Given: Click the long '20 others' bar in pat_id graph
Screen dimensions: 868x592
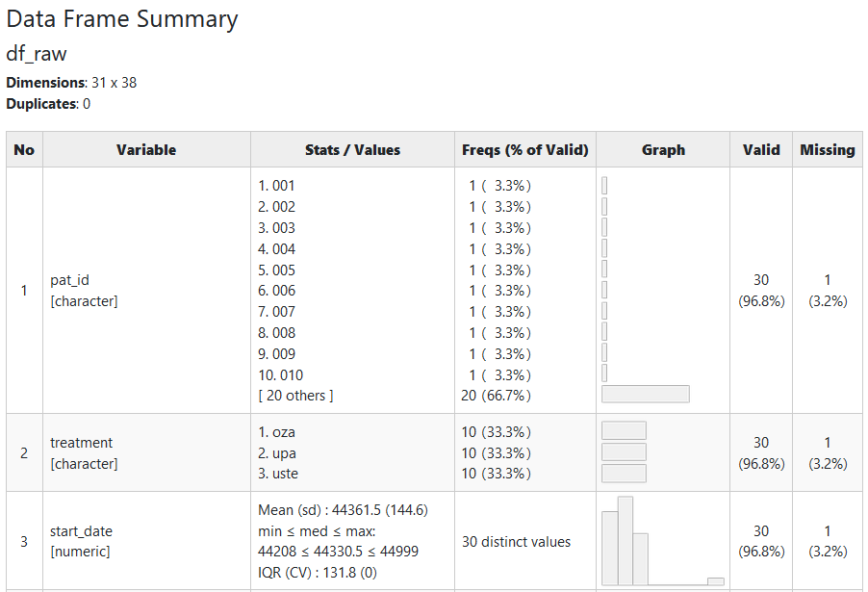Looking at the screenshot, I should [x=646, y=394].
